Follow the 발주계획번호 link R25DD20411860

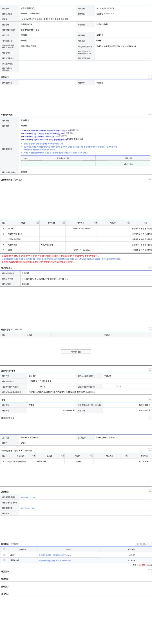pos(28,508)
